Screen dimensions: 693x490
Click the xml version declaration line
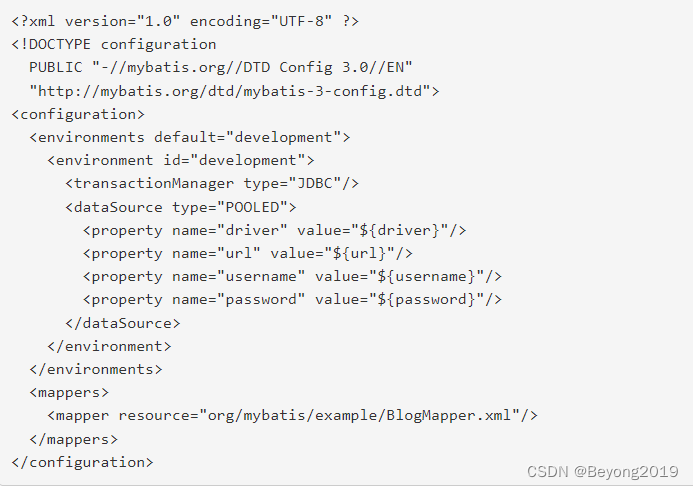pyautogui.click(x=185, y=21)
